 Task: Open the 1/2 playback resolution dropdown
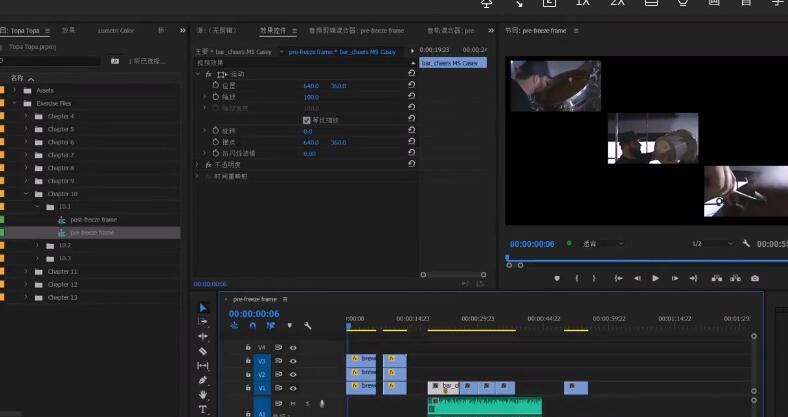(x=710, y=244)
